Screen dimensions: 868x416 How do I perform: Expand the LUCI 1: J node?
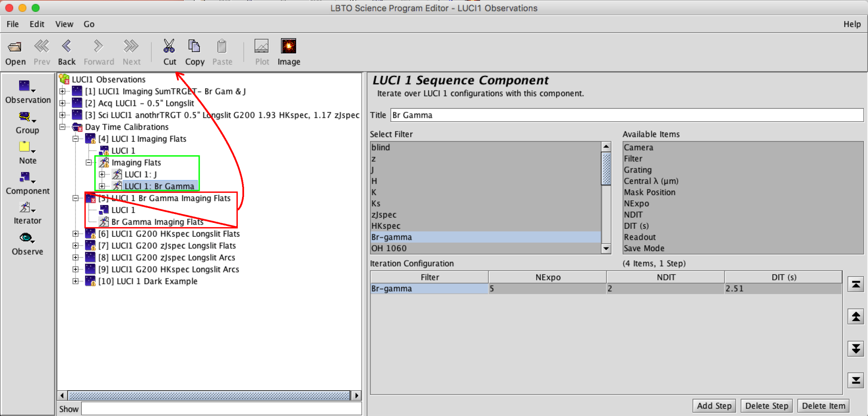click(102, 174)
